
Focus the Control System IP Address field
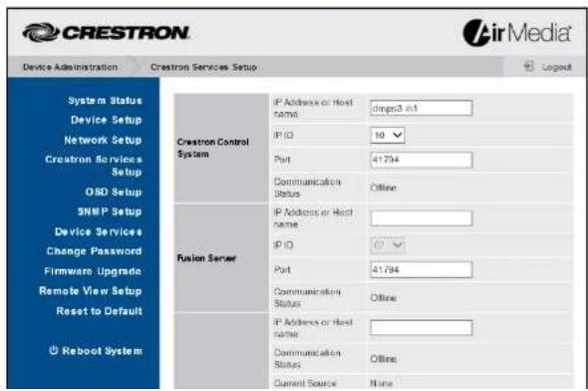(x=422, y=108)
